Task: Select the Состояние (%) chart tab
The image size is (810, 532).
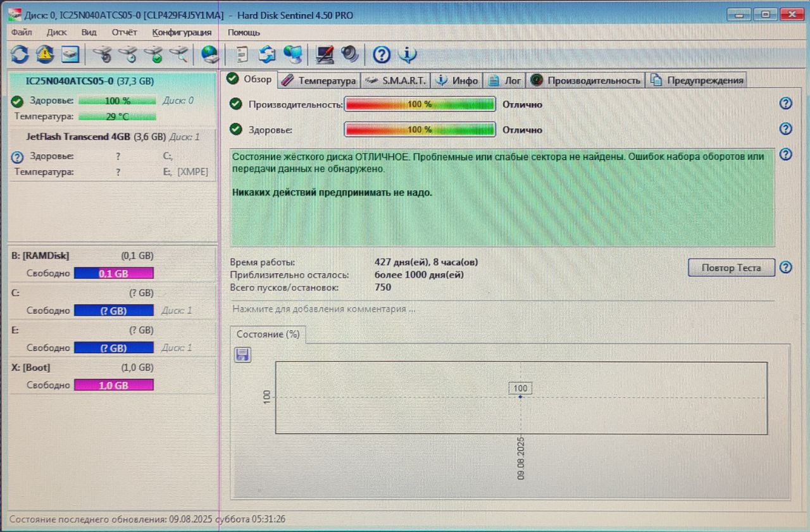Action: point(268,334)
